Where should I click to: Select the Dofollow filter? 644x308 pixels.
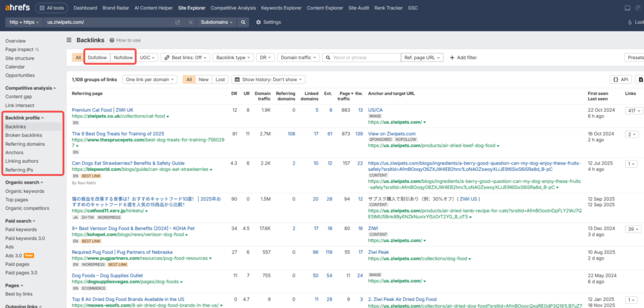[97, 57]
